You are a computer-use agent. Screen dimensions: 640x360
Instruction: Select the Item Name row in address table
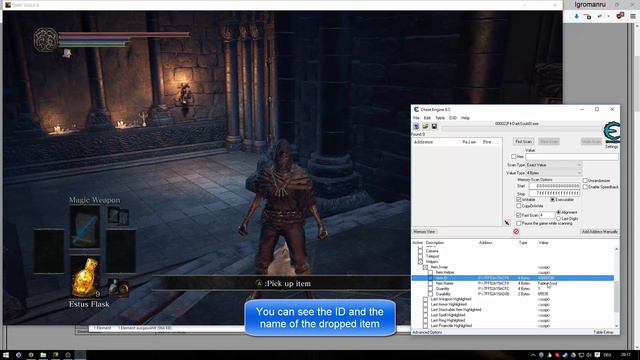tap(513, 283)
